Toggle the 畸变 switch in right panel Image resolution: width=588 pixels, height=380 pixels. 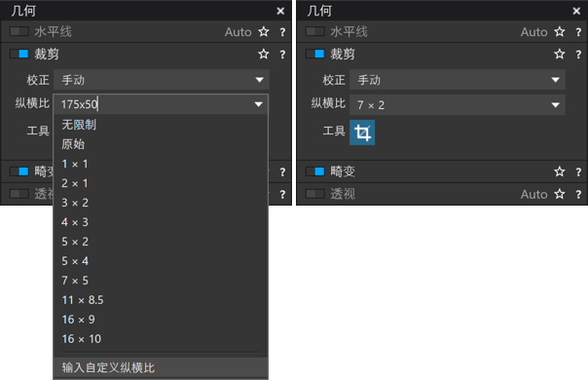[315, 171]
